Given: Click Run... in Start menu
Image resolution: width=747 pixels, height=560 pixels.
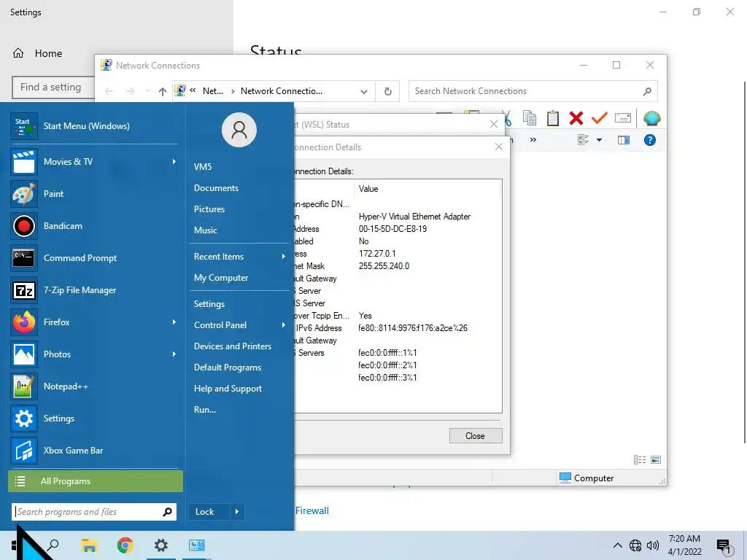Looking at the screenshot, I should coord(205,410).
